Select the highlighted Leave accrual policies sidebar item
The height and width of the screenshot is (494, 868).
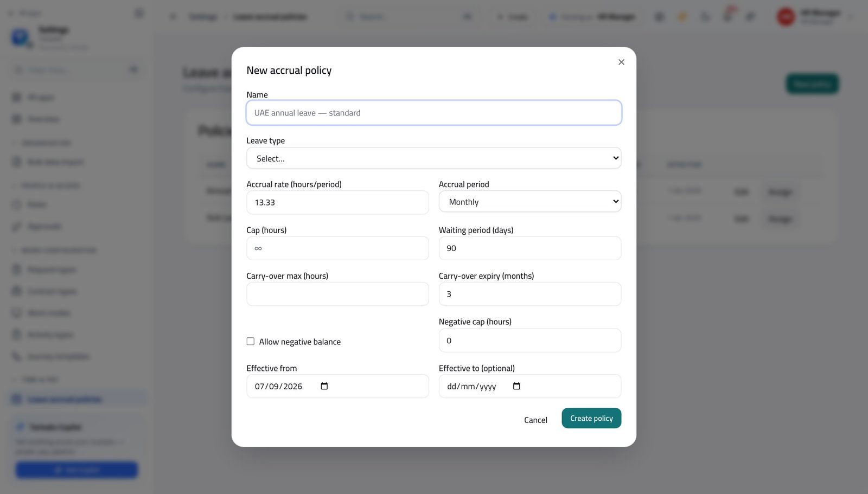(x=78, y=400)
